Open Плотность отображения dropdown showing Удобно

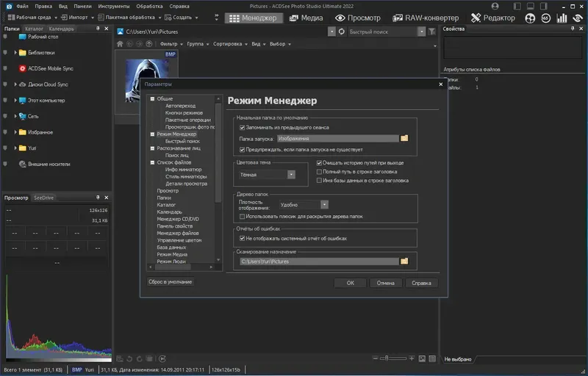(x=304, y=205)
